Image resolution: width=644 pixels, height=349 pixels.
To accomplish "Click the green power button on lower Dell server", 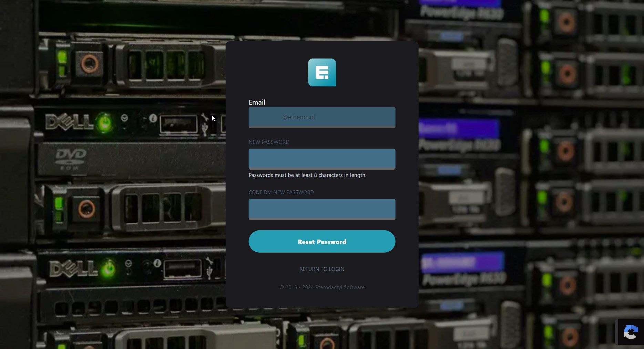I will [x=108, y=268].
